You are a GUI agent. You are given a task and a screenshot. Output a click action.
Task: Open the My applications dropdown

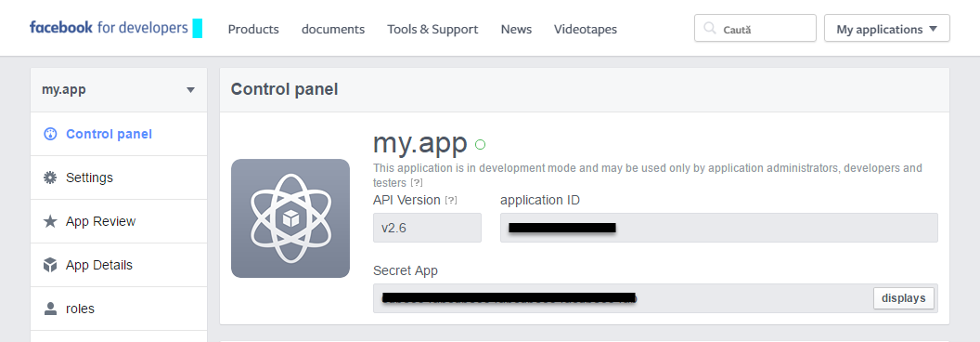[887, 28]
